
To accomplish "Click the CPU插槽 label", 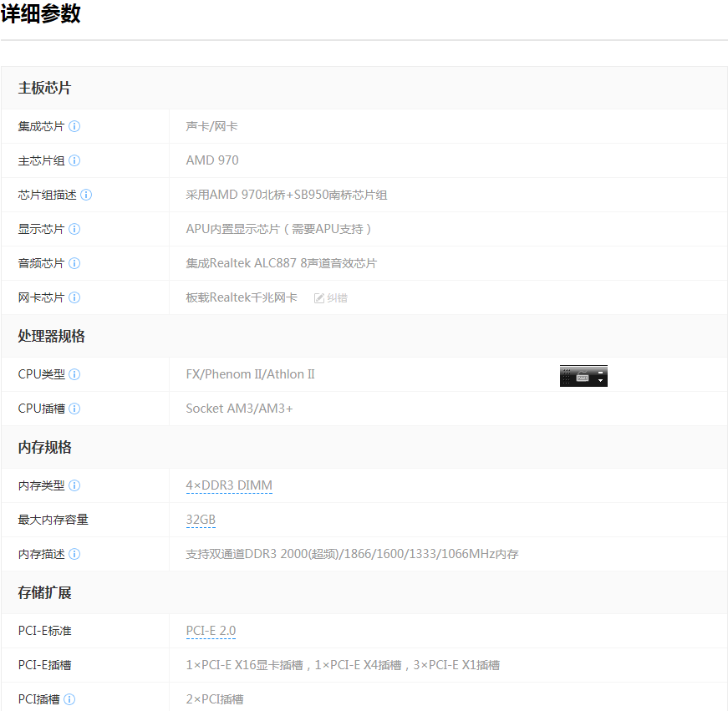I will 41,409.
